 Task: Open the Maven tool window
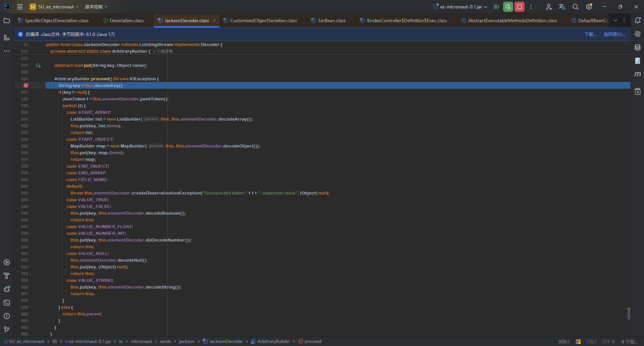pyautogui.click(x=638, y=74)
